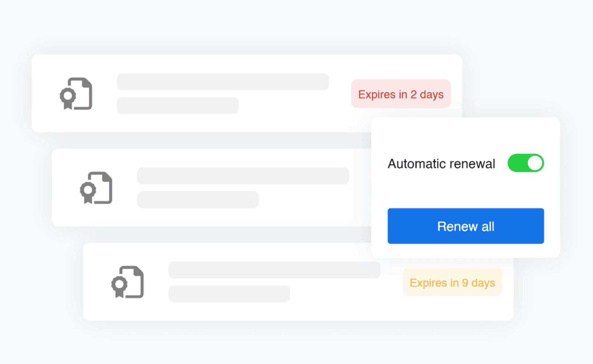Select the long title placeholder in the middle card
593x364 pixels.
tap(243, 176)
